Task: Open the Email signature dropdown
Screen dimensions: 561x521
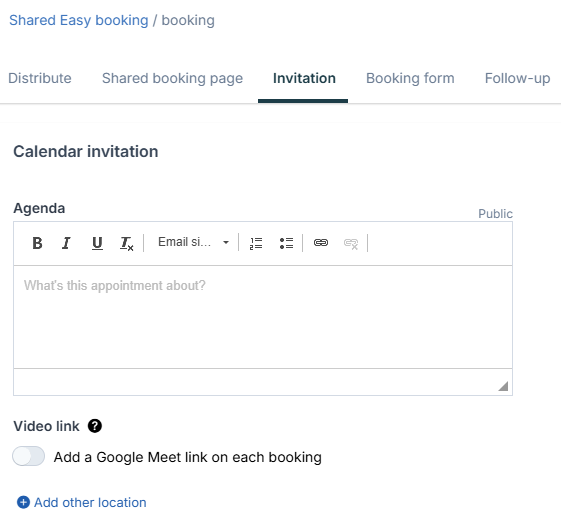Action: click(x=193, y=242)
